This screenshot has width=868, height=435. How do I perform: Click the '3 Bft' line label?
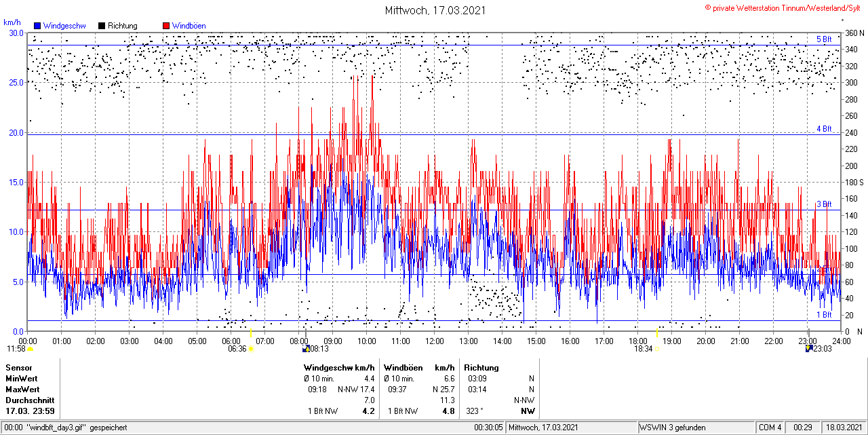coord(824,204)
